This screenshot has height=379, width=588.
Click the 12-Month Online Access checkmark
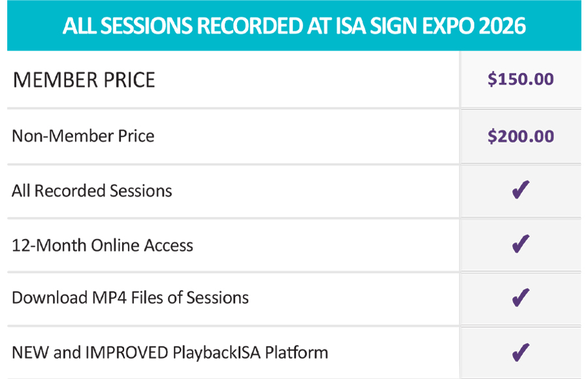click(520, 245)
